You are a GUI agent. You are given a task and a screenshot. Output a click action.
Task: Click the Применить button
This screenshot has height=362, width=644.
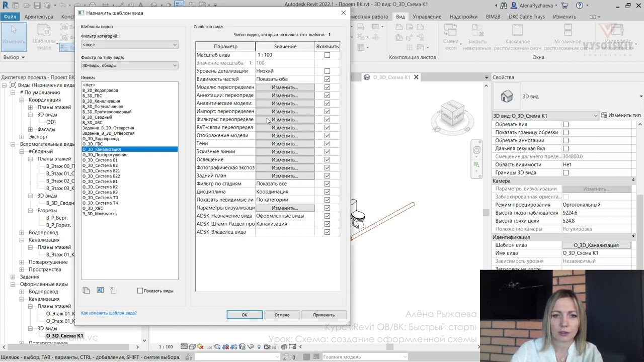point(324,315)
